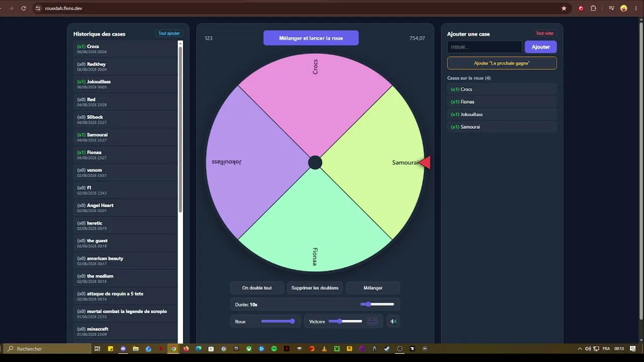Open Spotify from the taskbar
The height and width of the screenshot is (362, 644).
click(x=274, y=348)
